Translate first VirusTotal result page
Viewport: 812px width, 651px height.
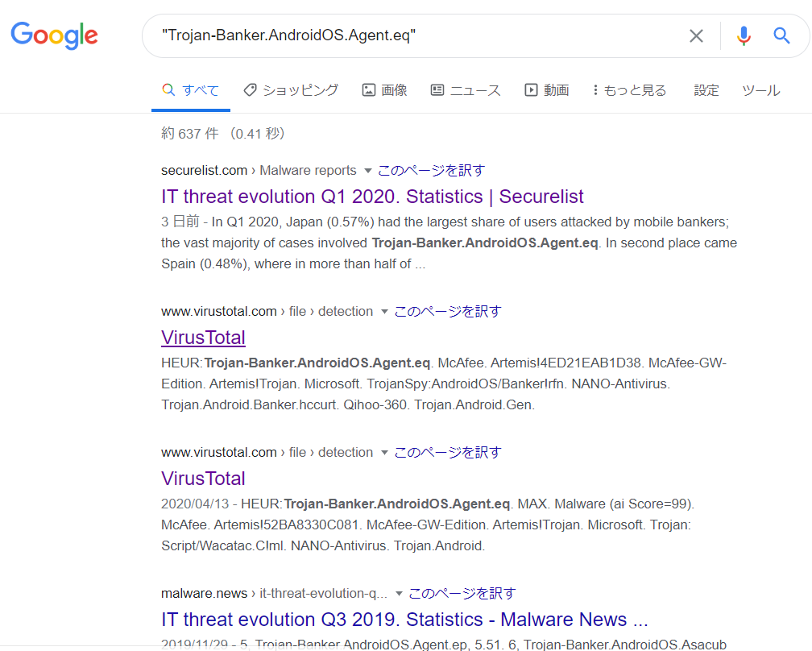pos(448,311)
